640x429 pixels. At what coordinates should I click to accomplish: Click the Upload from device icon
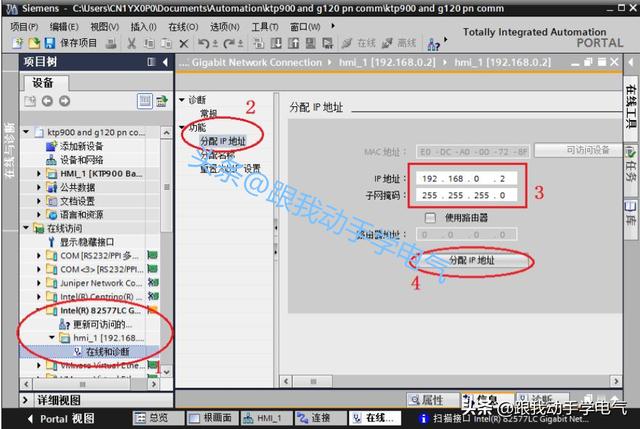click(293, 43)
